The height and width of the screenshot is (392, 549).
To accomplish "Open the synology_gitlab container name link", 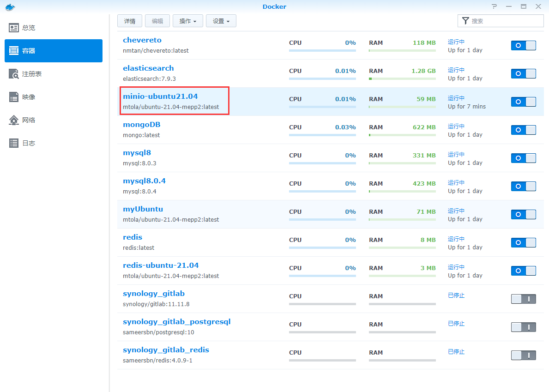I will pos(154,294).
